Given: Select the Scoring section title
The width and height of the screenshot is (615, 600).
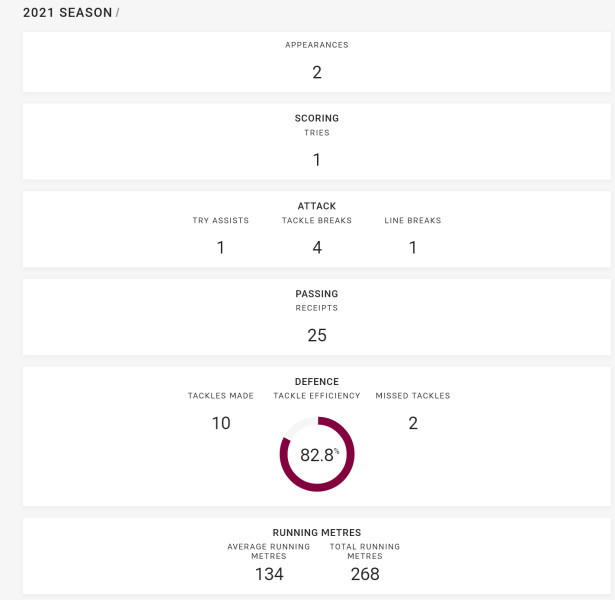Looking at the screenshot, I should click(x=317, y=118).
